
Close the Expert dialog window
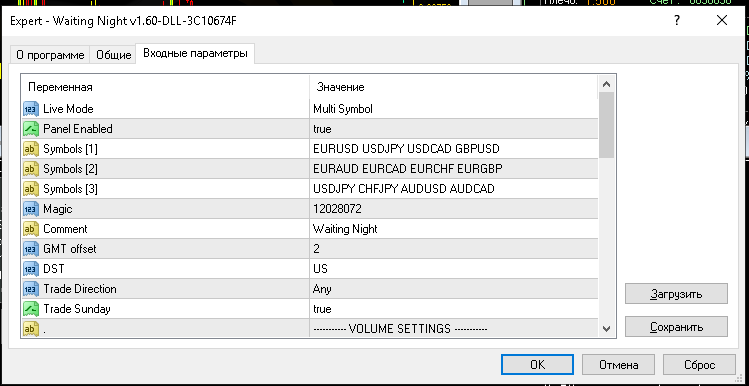coord(722,21)
